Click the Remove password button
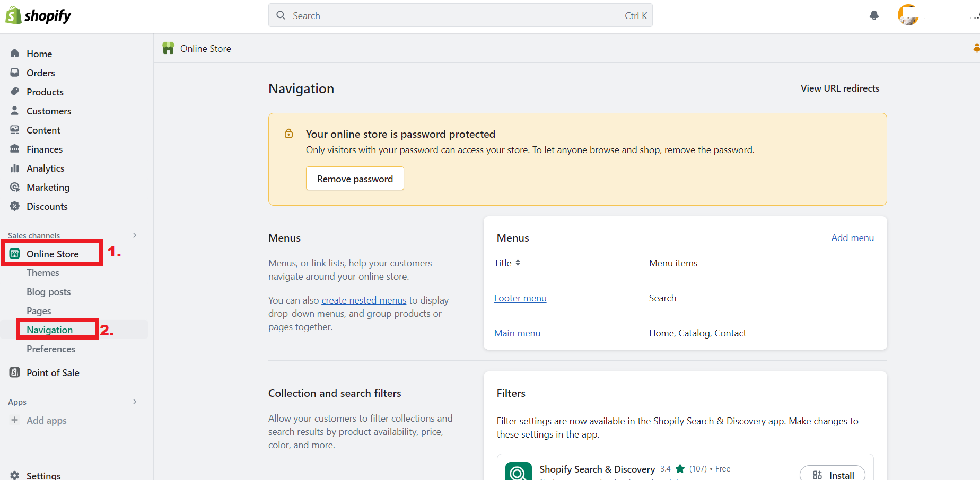 coord(355,179)
